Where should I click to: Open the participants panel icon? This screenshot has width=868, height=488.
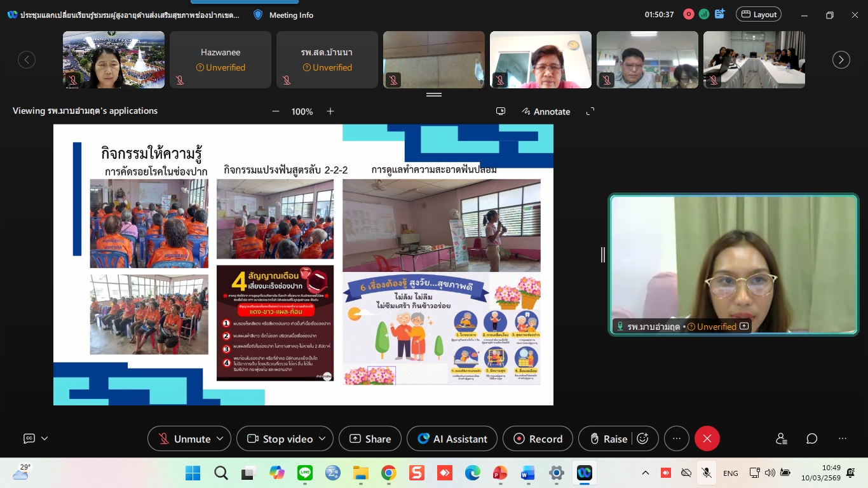[781, 438]
